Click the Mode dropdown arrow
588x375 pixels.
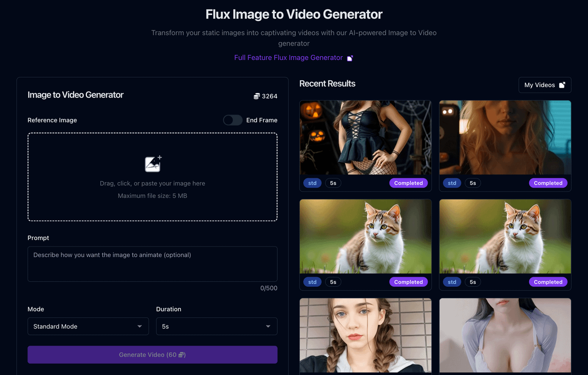click(140, 327)
